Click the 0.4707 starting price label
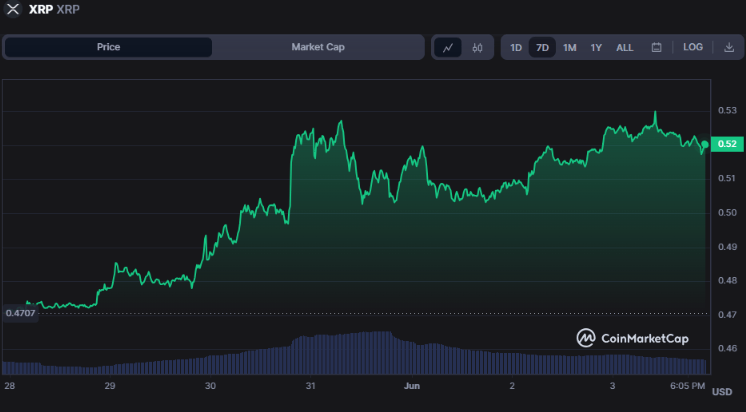This screenshot has height=412, width=746. click(19, 313)
